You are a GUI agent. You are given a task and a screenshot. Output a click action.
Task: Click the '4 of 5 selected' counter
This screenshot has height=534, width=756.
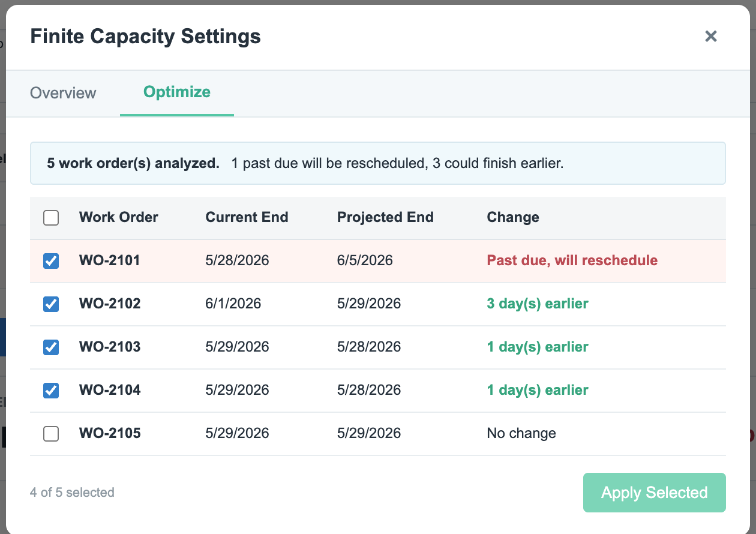[x=72, y=493]
